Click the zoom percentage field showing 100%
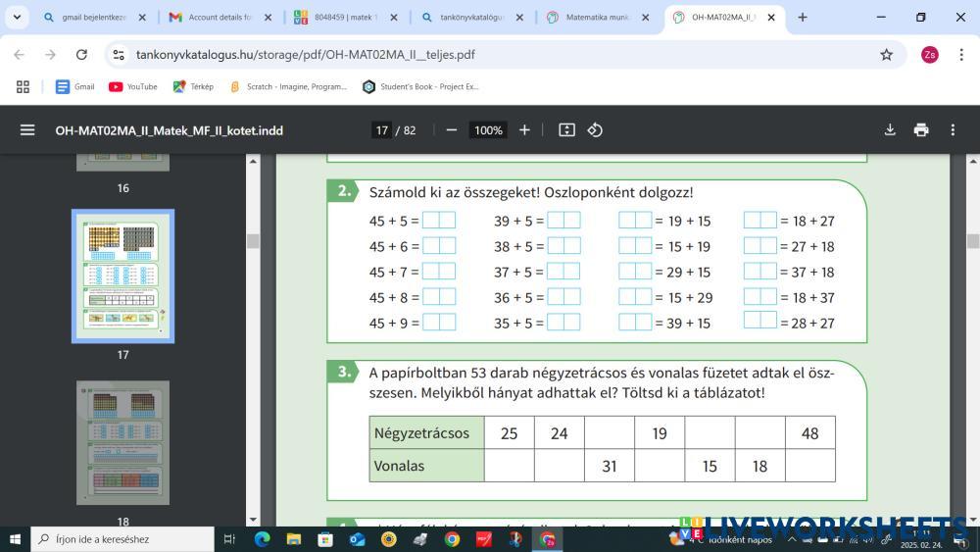 (x=488, y=130)
